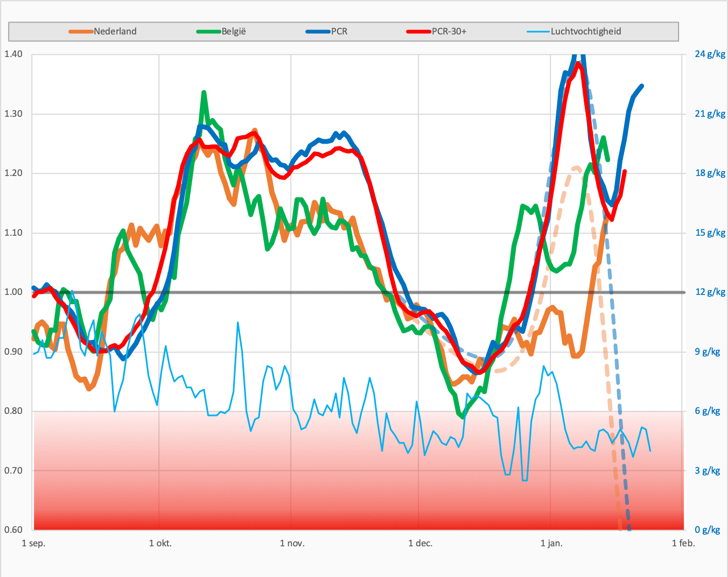
Task: Select the PCR legend item
Action: click(327, 31)
